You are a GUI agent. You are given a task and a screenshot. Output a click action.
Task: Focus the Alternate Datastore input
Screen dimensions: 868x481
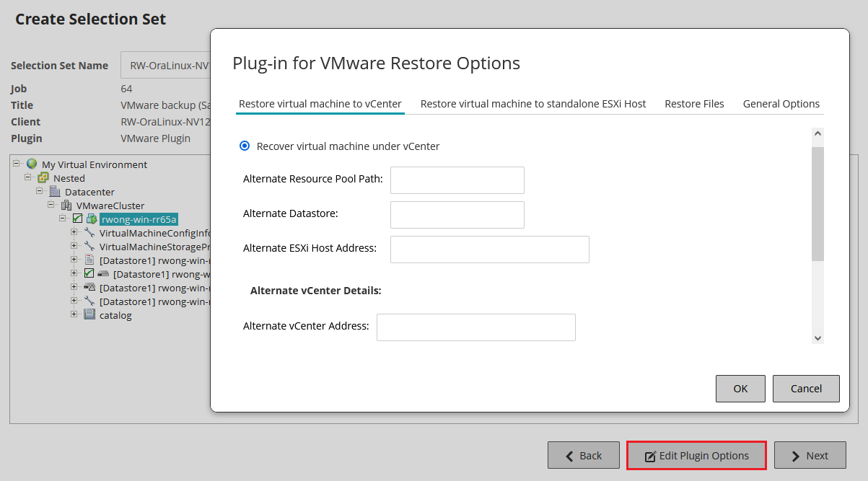(457, 215)
